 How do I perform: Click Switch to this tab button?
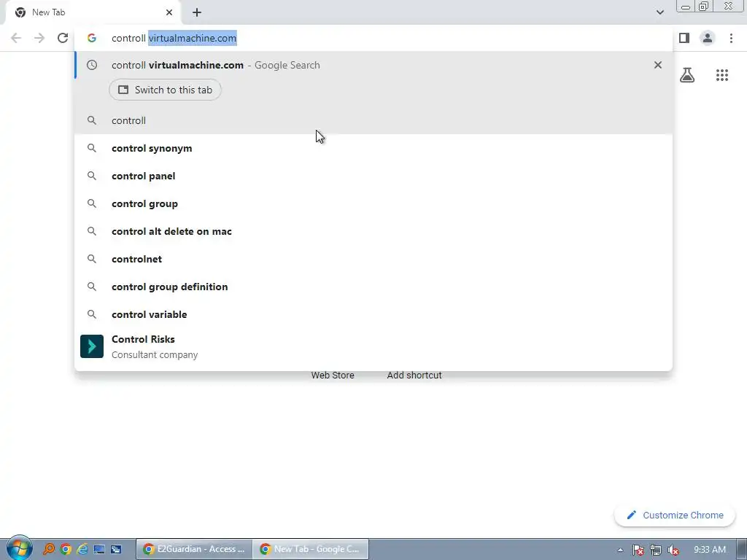(166, 90)
